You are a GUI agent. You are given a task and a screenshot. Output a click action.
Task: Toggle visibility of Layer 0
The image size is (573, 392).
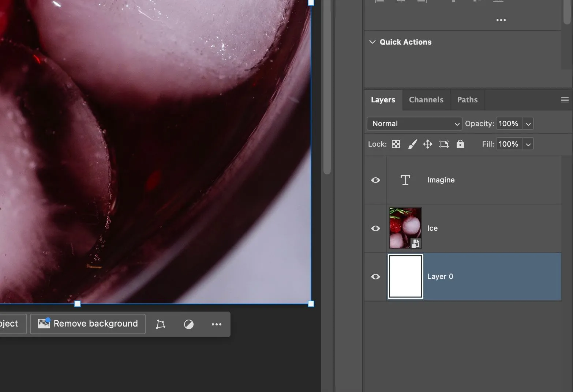pyautogui.click(x=375, y=276)
